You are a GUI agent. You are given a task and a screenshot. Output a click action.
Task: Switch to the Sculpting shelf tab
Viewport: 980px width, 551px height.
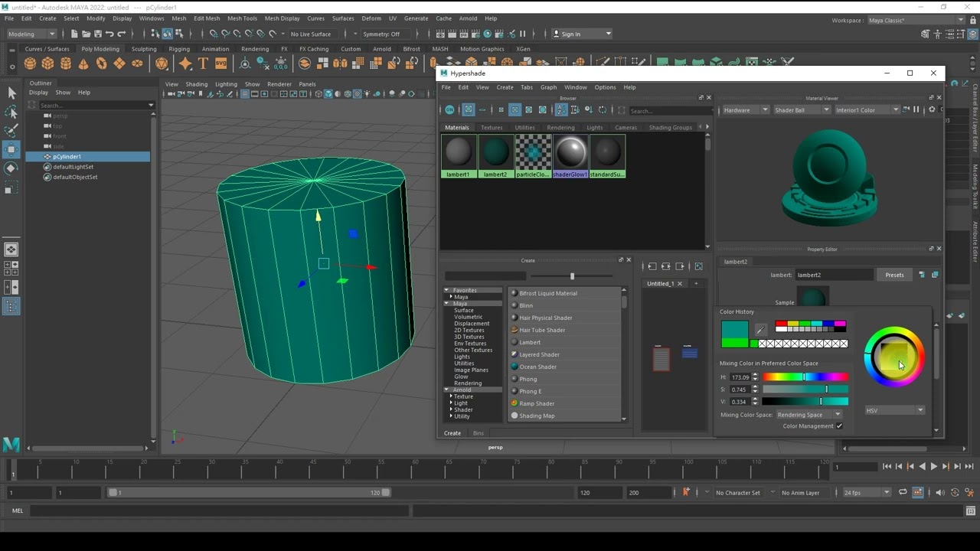[144, 49]
